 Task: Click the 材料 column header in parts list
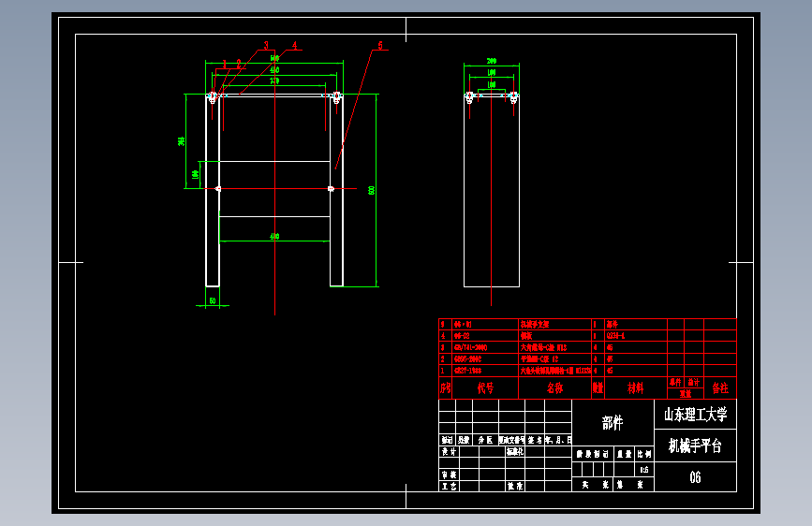[635, 387]
